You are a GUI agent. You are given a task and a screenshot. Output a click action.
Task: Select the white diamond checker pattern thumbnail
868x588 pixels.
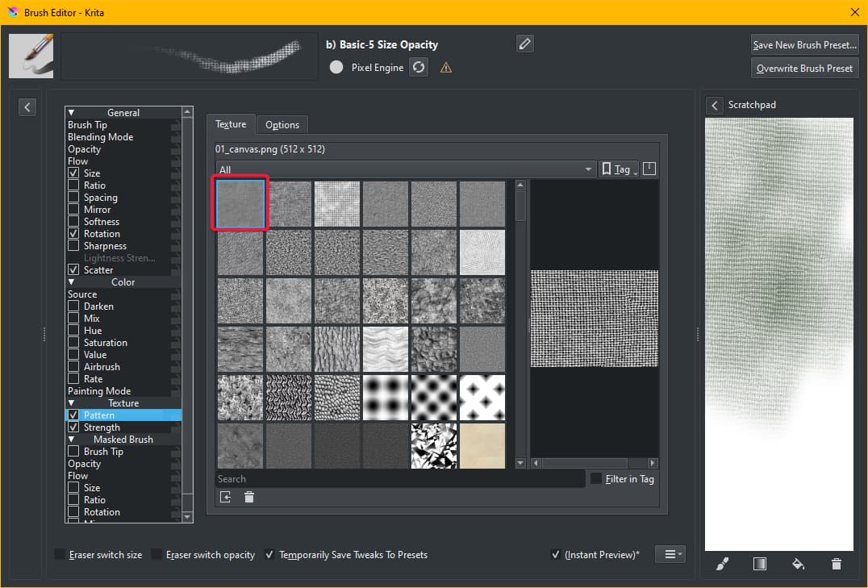click(x=482, y=398)
